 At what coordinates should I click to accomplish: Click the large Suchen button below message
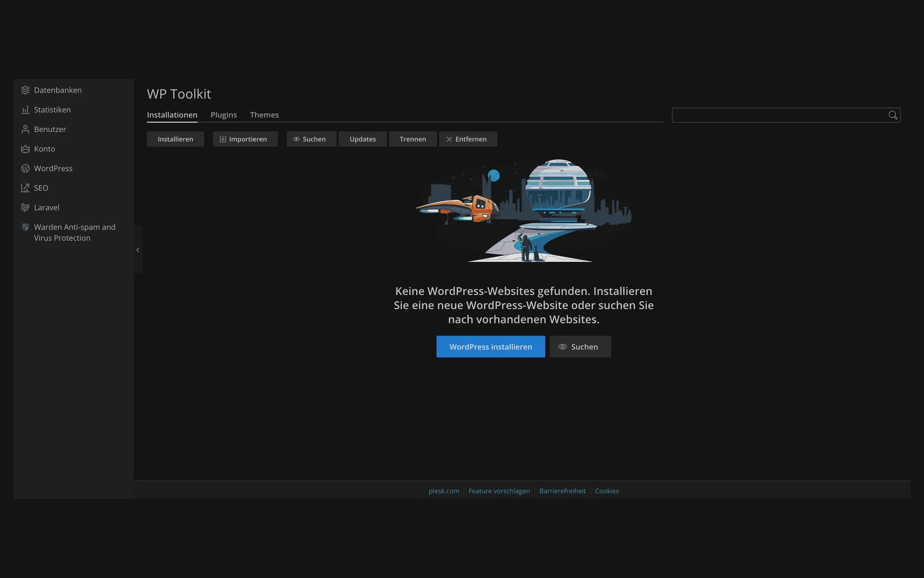580,347
